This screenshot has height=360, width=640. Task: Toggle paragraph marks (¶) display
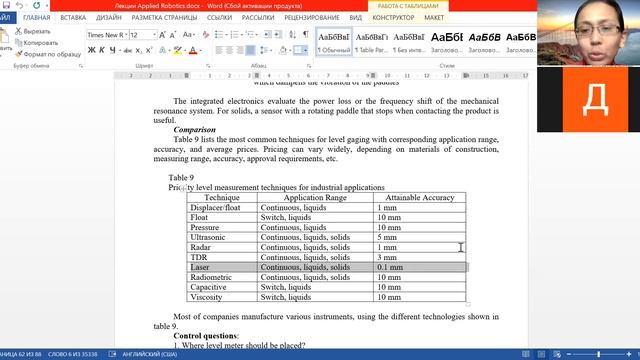(306, 35)
